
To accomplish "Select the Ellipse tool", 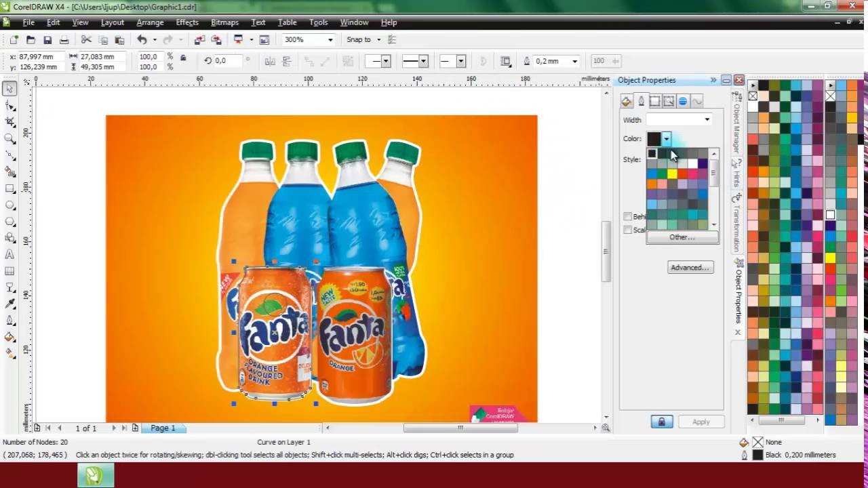I will tap(9, 205).
